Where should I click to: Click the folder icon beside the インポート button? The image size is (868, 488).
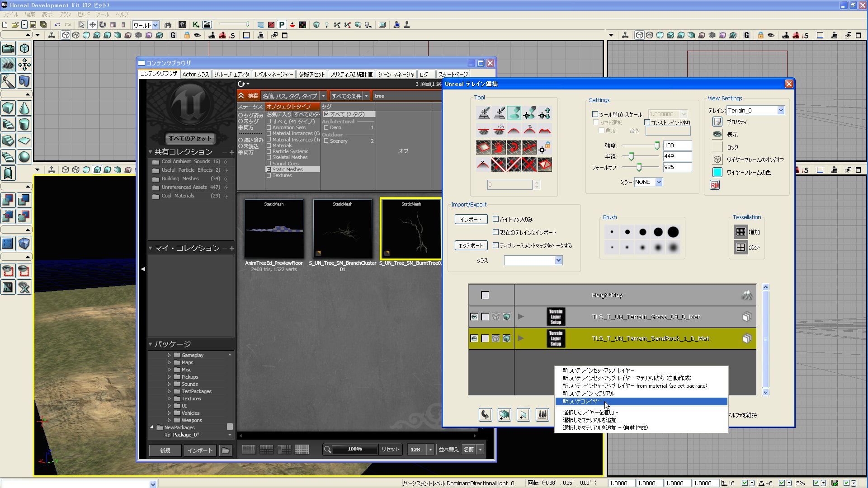(x=225, y=450)
